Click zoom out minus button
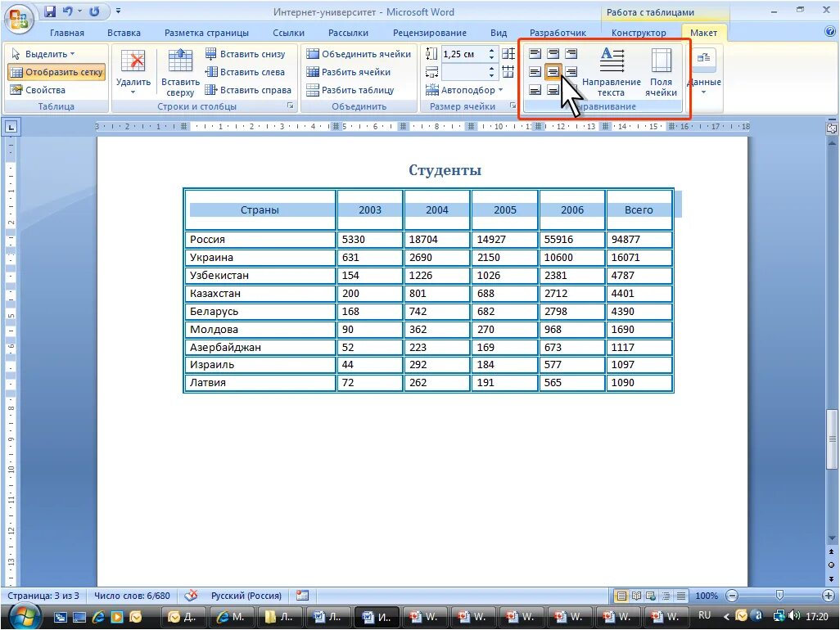Screen dimensions: 840x630 [x=732, y=596]
